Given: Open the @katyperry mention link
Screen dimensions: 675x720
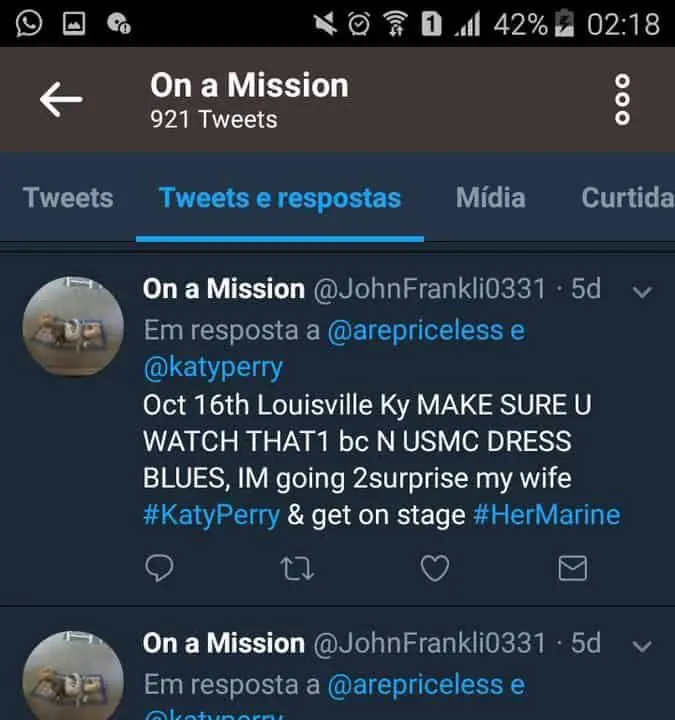Looking at the screenshot, I should tap(213, 367).
